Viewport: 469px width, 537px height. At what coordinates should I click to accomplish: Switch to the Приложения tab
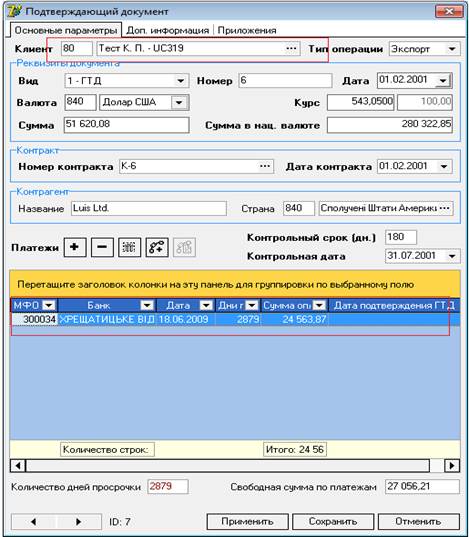point(247,30)
